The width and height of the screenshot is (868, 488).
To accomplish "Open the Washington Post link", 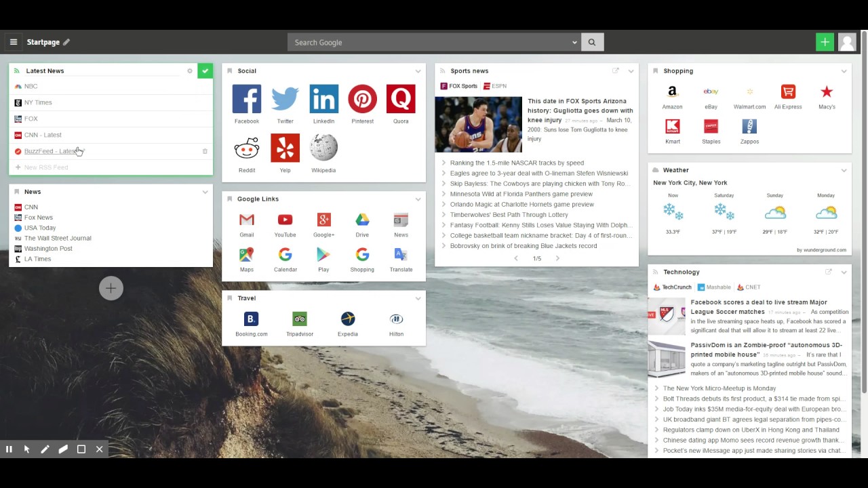I will [x=48, y=249].
